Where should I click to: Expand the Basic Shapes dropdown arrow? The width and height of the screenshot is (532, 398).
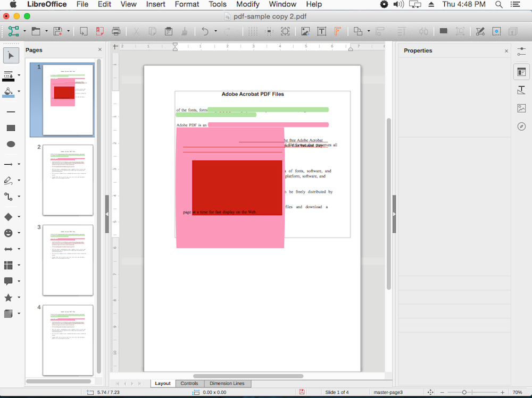19,217
